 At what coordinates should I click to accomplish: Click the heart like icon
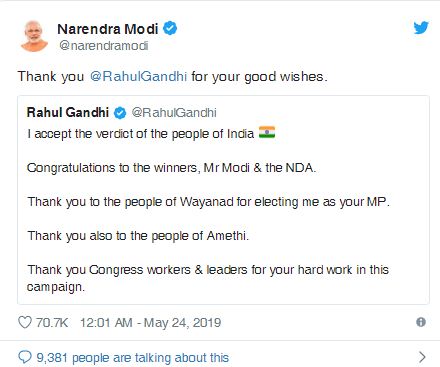tap(25, 322)
